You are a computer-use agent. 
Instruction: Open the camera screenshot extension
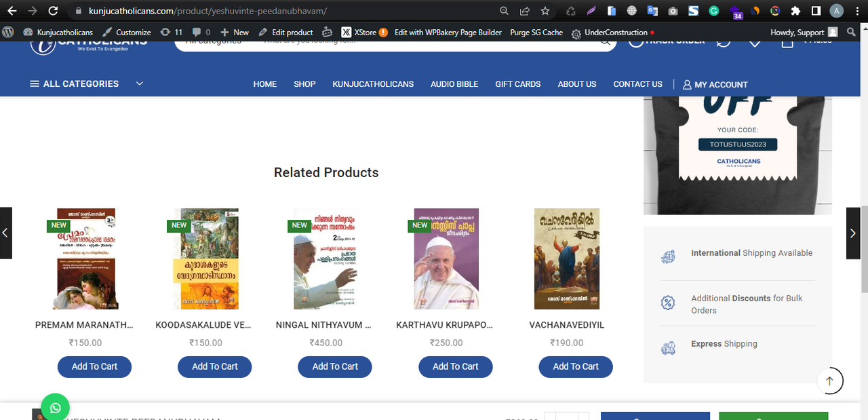tap(673, 11)
